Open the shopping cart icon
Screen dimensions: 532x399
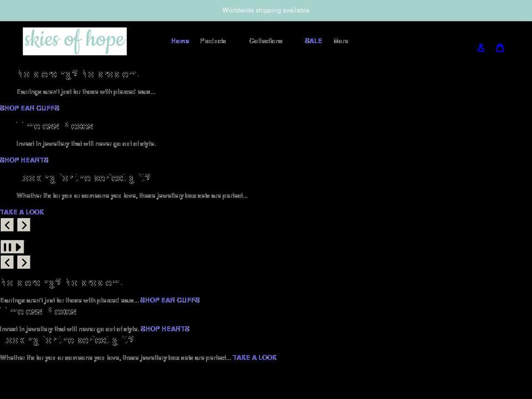click(x=500, y=48)
